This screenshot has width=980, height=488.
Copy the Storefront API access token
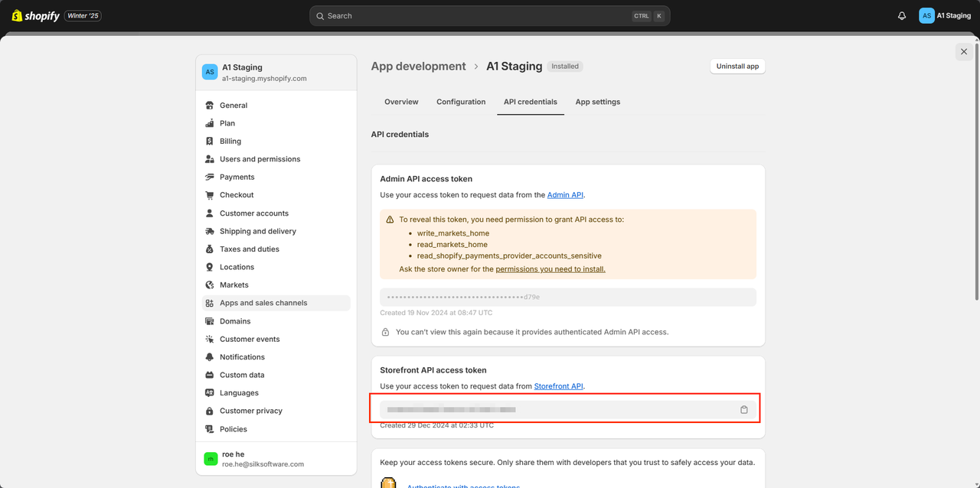click(x=744, y=410)
